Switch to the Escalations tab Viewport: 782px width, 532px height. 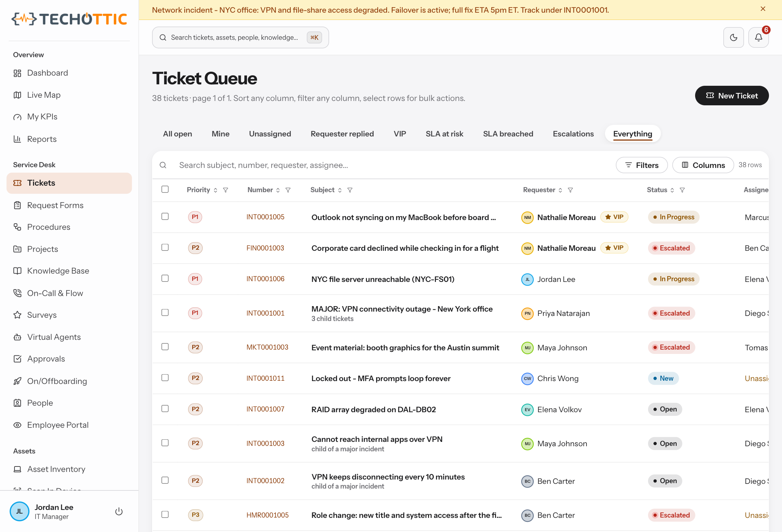tap(573, 134)
